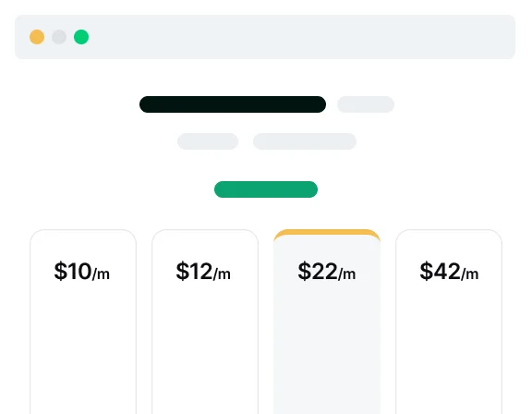Screen dimensions: 532x414
Task: Click the green dot in window bar
Action: [x=81, y=37]
